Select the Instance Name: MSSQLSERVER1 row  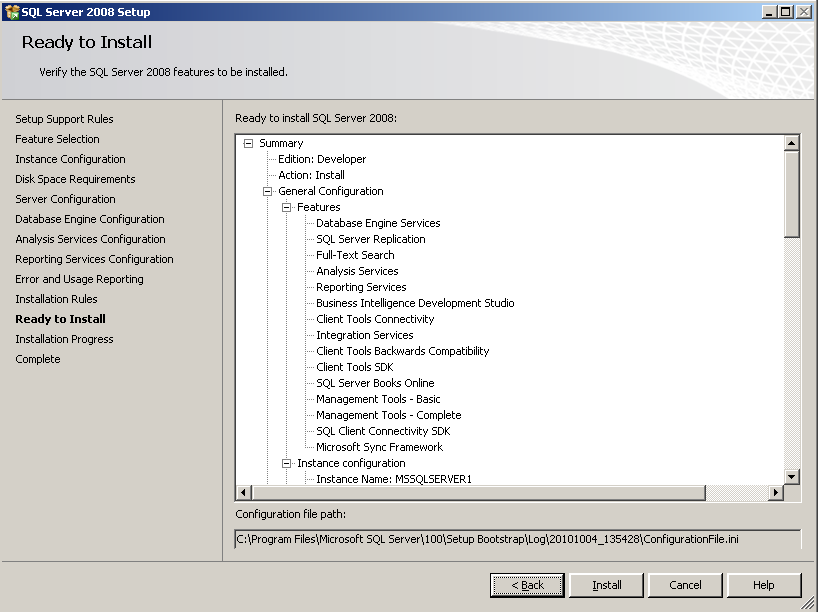point(394,479)
